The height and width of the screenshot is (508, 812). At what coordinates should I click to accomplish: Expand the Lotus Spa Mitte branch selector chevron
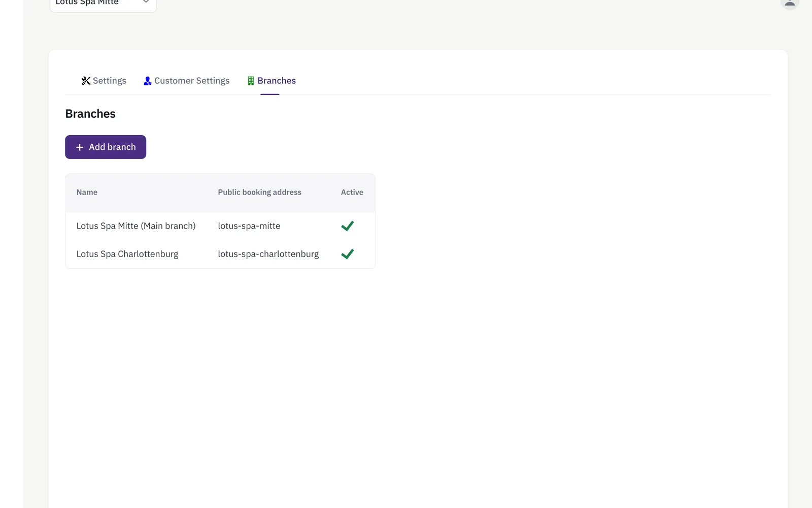[146, 2]
